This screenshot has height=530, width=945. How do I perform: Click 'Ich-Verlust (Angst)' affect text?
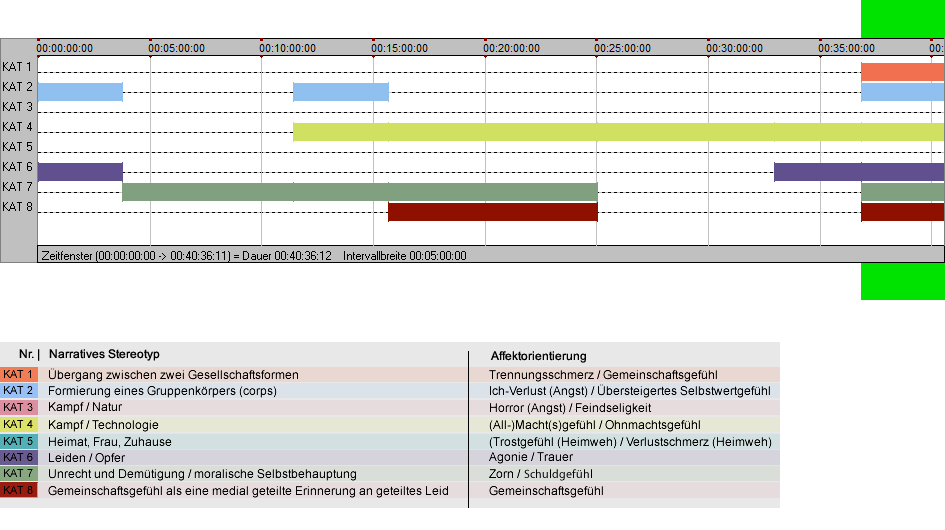pos(538,391)
